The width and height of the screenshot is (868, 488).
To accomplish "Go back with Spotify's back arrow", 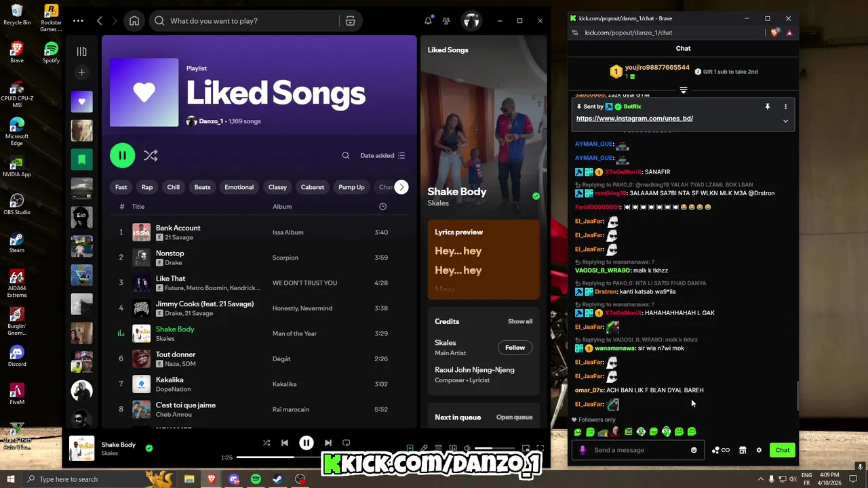I will pyautogui.click(x=100, y=21).
